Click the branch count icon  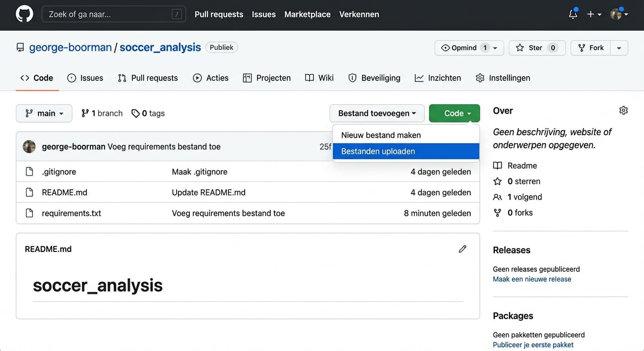point(85,113)
